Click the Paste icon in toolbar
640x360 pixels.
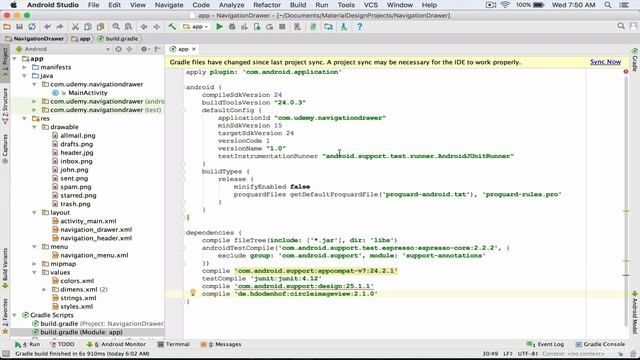point(100,27)
